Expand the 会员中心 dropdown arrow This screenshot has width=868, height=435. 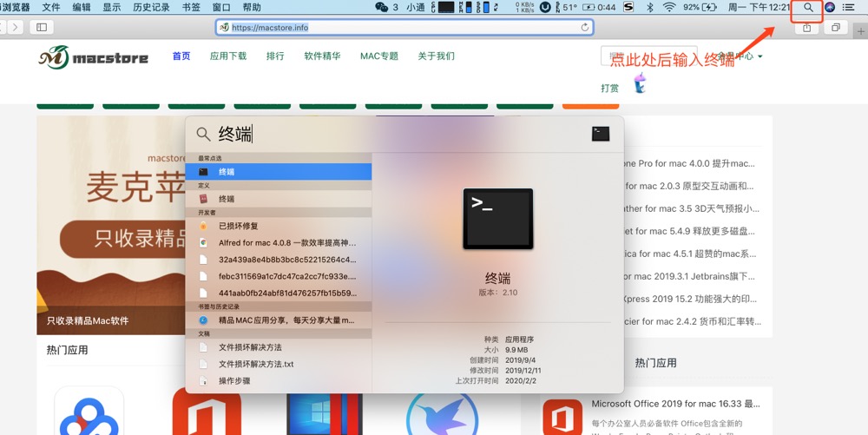pyautogui.click(x=760, y=56)
